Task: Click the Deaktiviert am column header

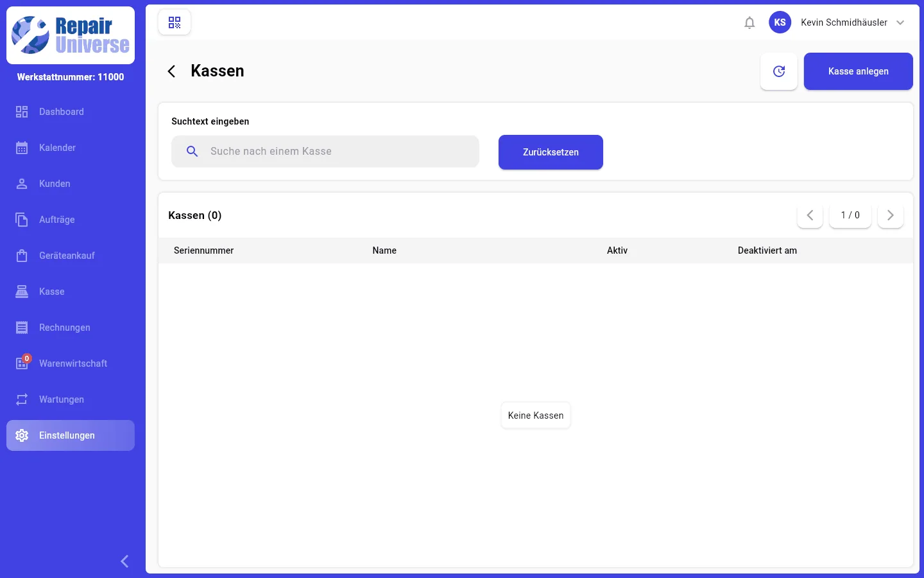Action: point(767,250)
